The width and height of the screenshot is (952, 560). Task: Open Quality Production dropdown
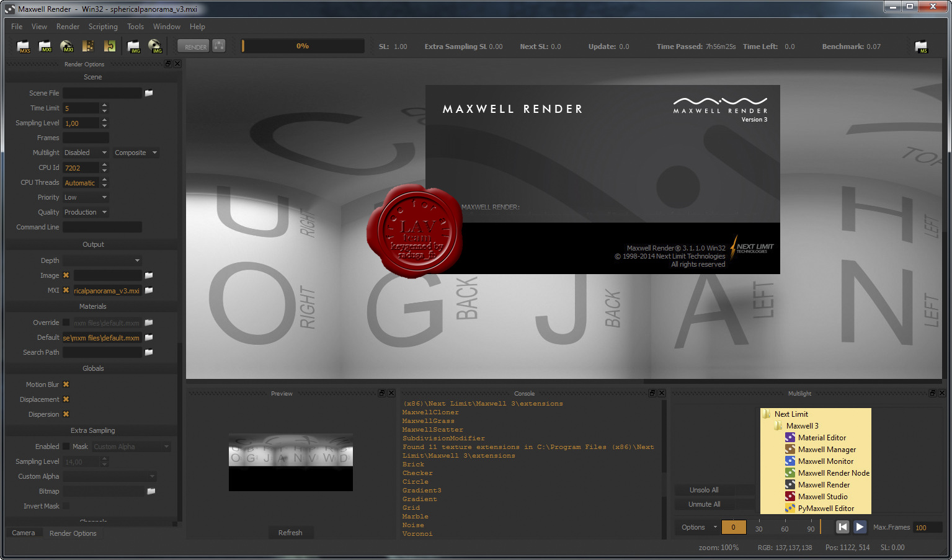coord(86,212)
